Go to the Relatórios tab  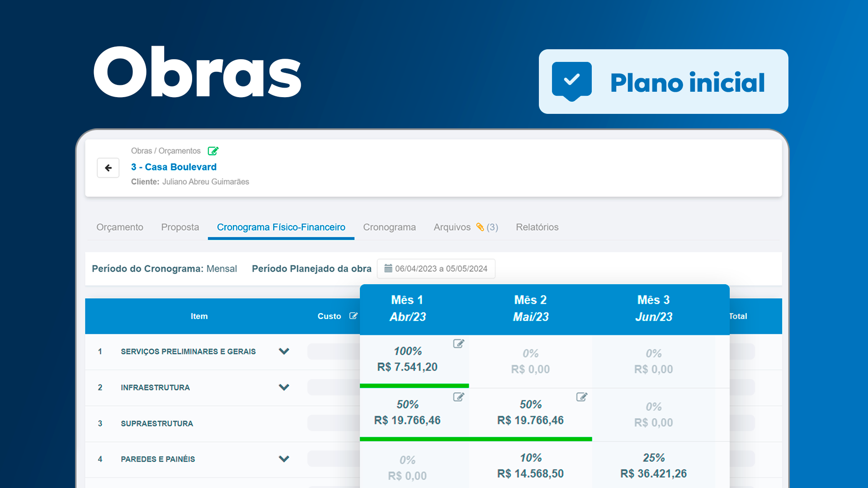pos(537,227)
